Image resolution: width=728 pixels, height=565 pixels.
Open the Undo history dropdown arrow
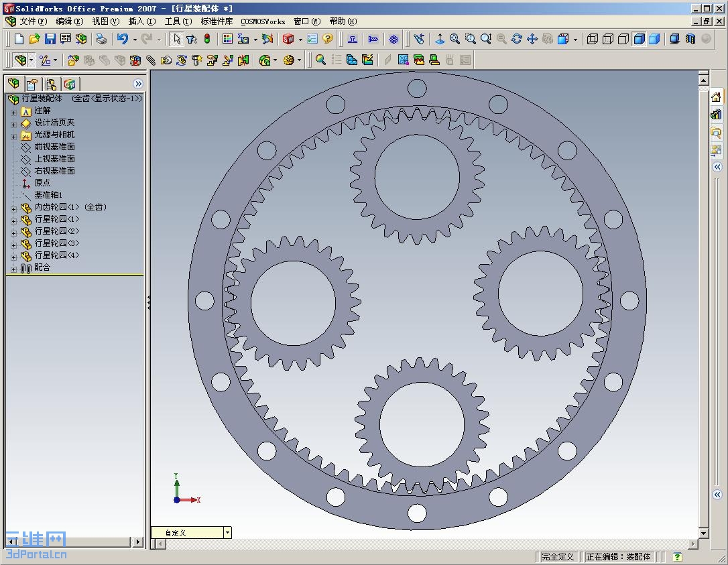[135, 40]
